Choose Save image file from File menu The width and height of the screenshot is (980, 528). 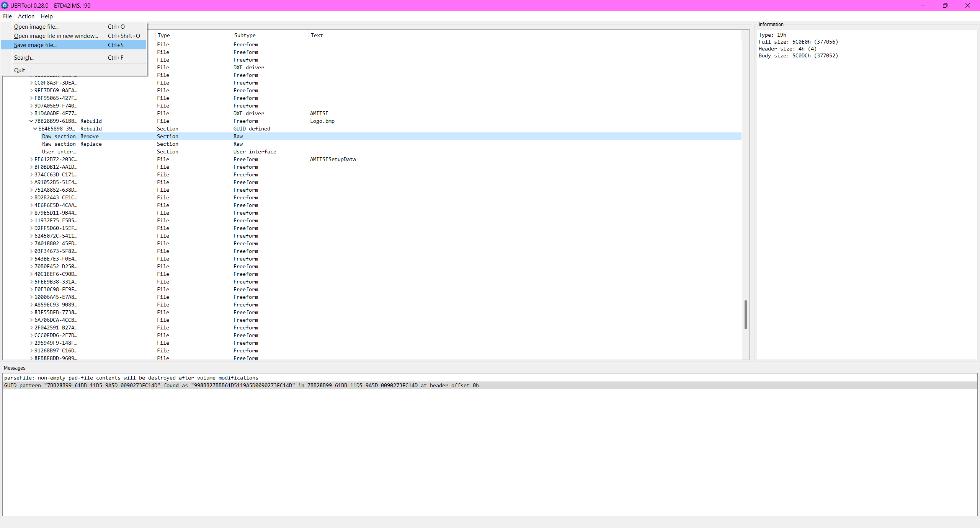point(35,45)
